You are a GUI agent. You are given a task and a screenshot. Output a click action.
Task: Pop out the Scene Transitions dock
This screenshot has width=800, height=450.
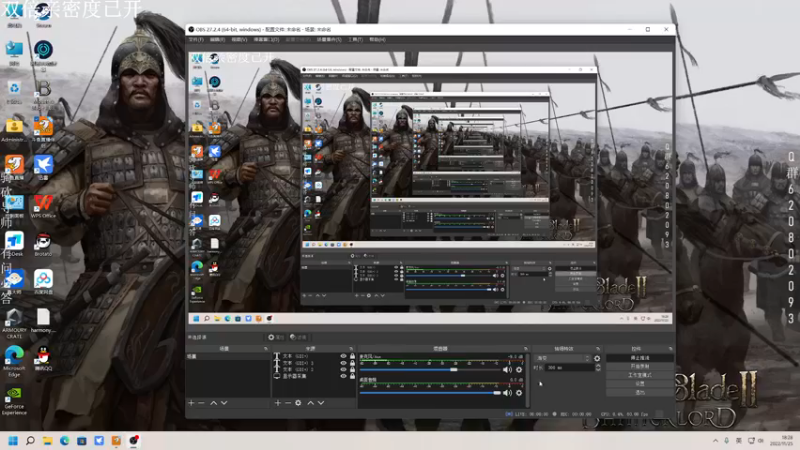click(x=598, y=349)
